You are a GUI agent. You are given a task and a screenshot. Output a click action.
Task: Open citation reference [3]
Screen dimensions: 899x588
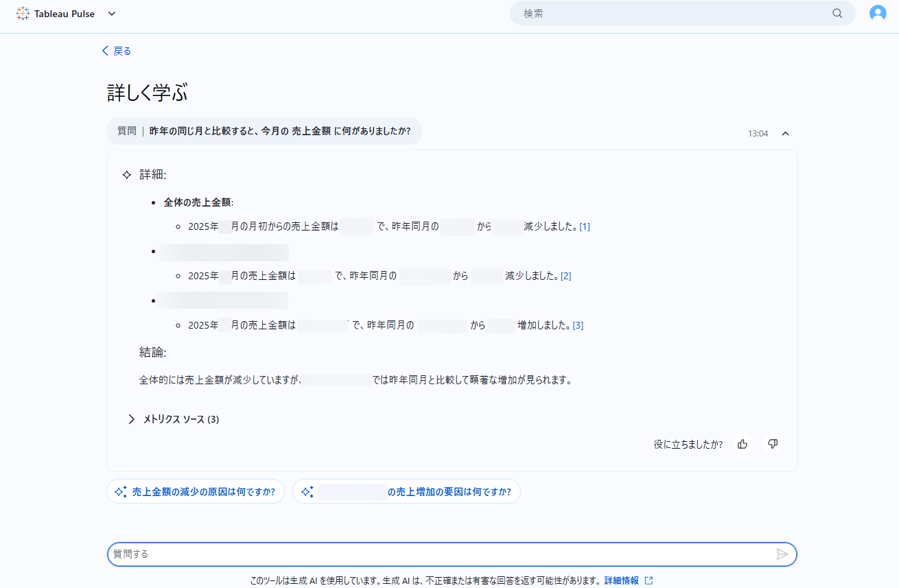pos(578,325)
